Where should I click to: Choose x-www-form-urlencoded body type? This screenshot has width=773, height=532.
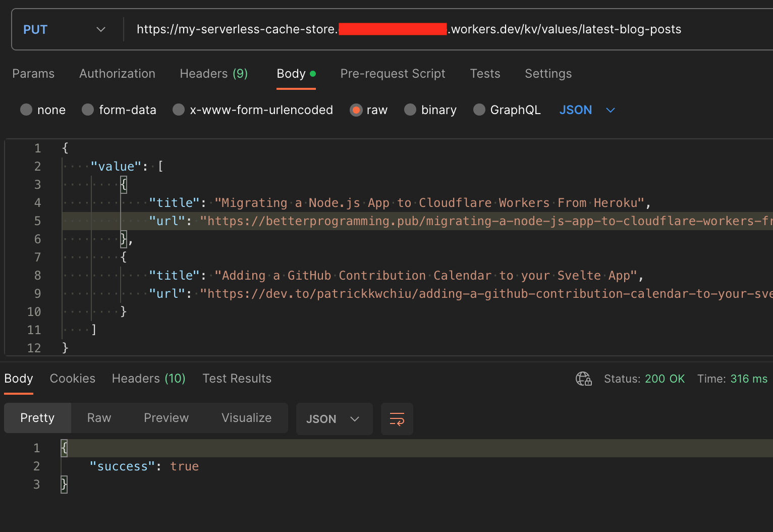[179, 110]
